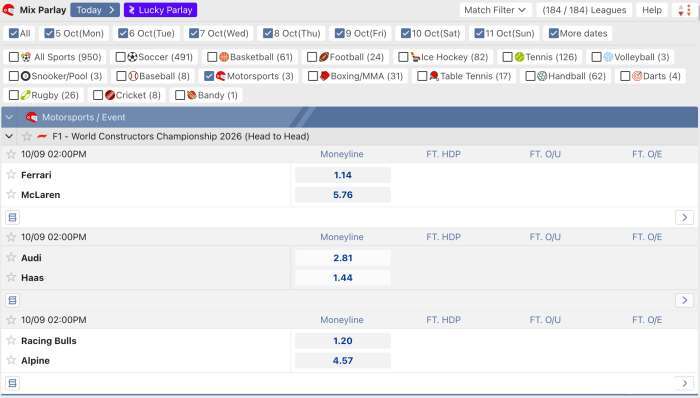
Task: Click the sort order icon beside Help
Action: pos(684,10)
